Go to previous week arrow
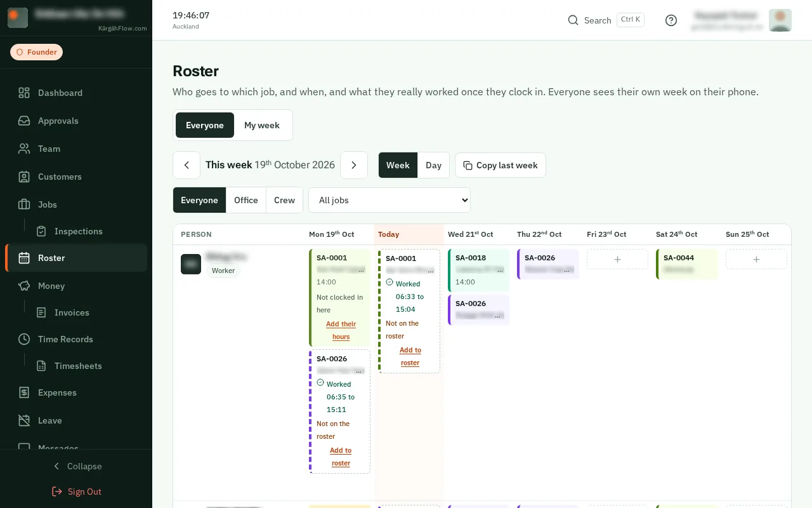 (x=187, y=165)
